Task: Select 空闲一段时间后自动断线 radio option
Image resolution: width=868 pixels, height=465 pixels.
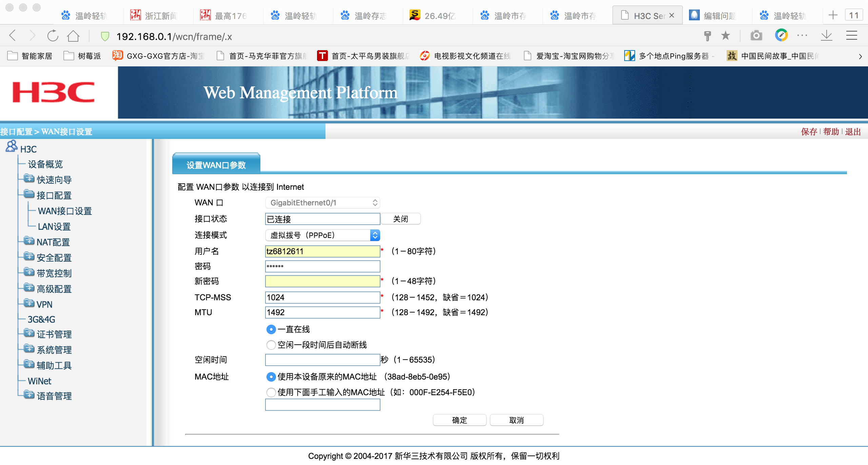Action: (x=271, y=345)
